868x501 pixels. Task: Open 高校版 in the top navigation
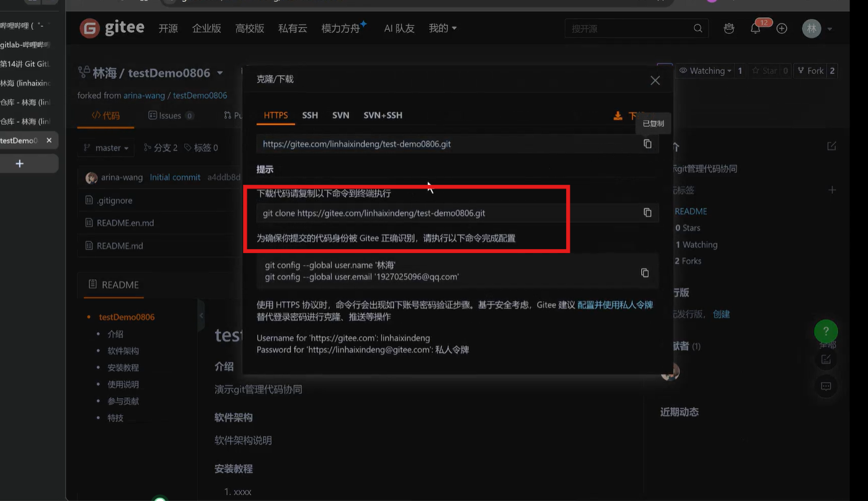[x=250, y=29]
